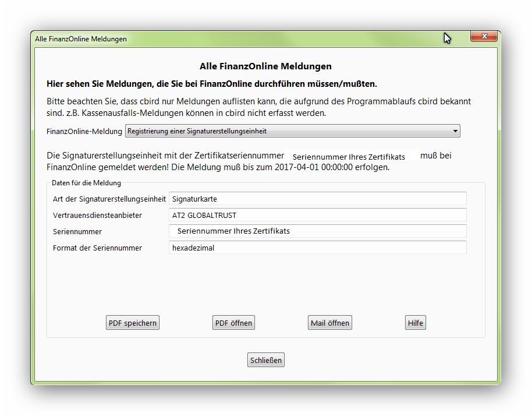The height and width of the screenshot is (416, 532).
Task: Open the FinanzOnline-Meldung dropdown list
Action: (292, 131)
